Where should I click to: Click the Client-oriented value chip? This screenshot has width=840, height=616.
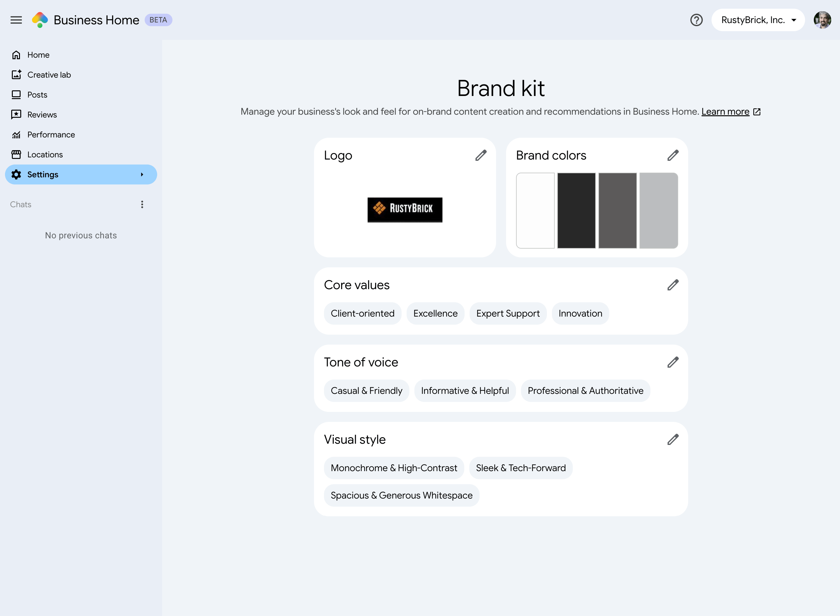(362, 313)
